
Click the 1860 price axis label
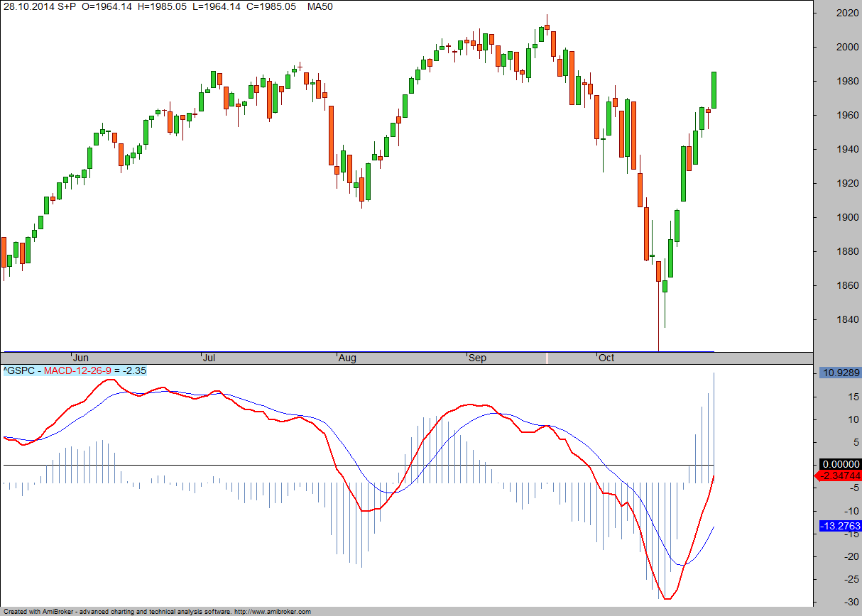(849, 285)
